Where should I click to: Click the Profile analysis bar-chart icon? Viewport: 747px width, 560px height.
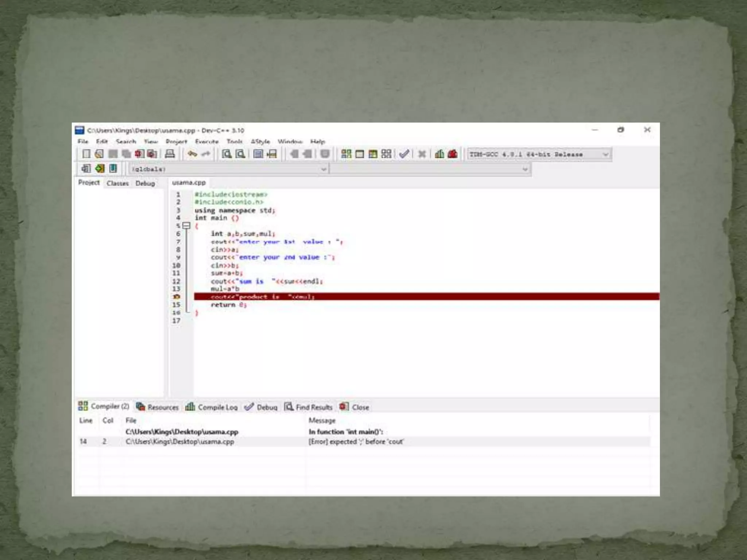[x=439, y=154]
